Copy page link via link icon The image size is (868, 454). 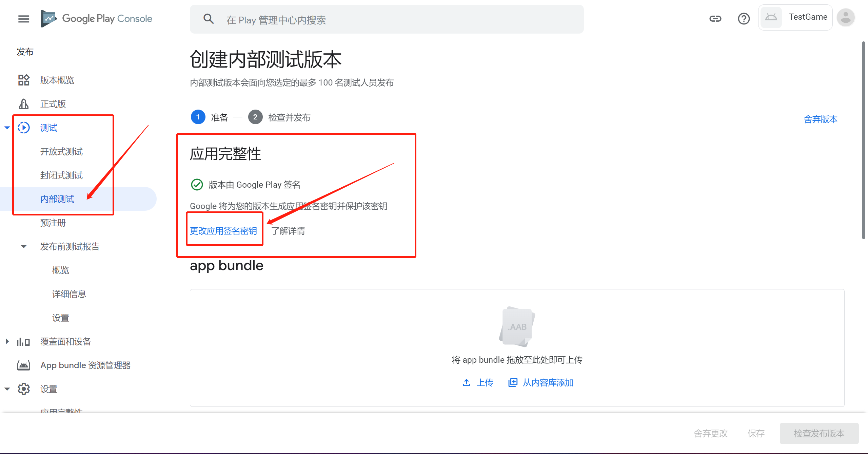point(715,19)
